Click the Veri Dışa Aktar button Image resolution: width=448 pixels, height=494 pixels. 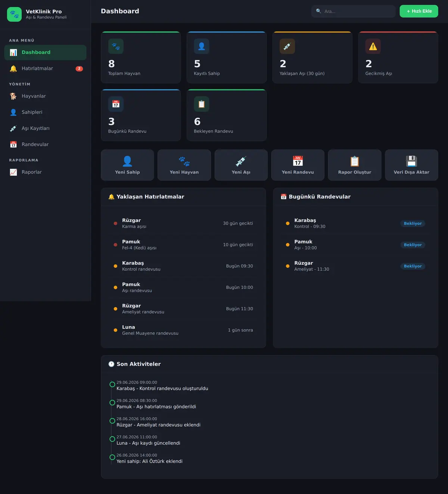(411, 165)
